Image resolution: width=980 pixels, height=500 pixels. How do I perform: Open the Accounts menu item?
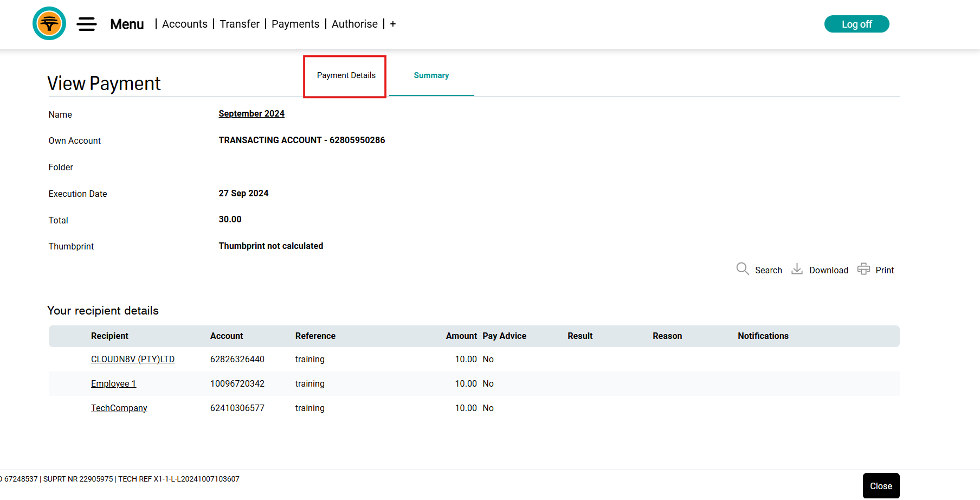184,24
